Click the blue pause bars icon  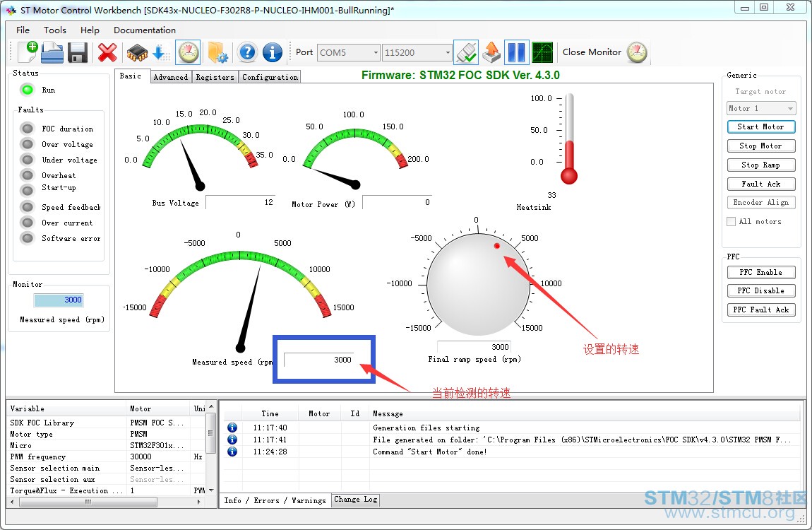516,52
